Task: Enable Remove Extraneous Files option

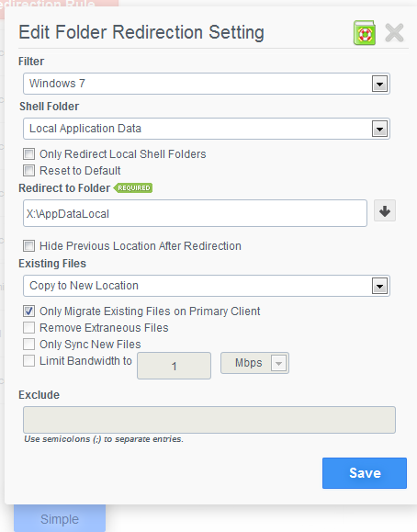Action: pyautogui.click(x=28, y=327)
